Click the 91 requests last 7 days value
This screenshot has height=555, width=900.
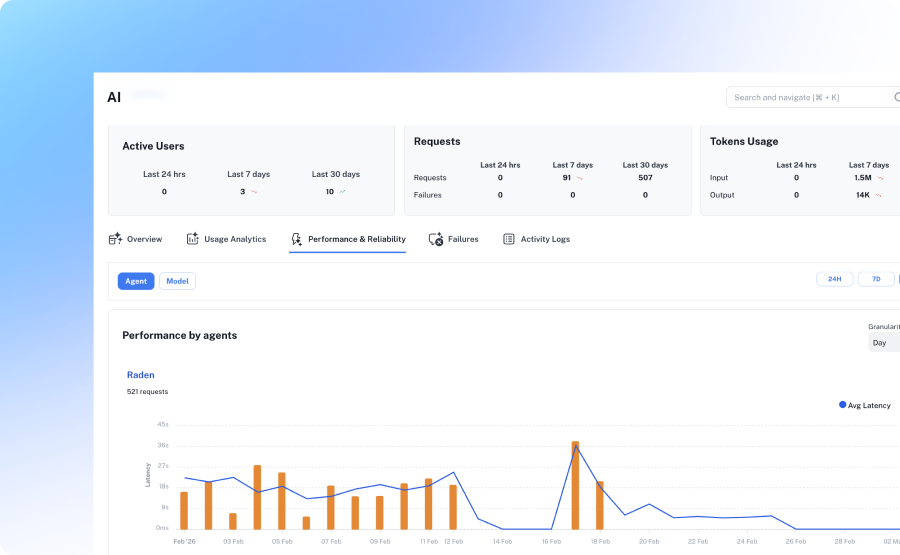(x=567, y=178)
